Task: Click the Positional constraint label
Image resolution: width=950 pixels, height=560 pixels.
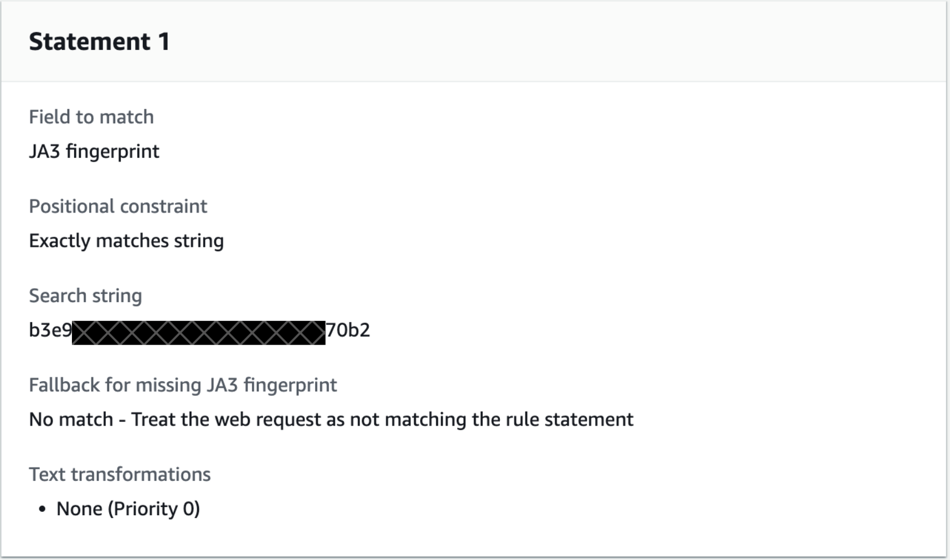Action: [x=118, y=206]
